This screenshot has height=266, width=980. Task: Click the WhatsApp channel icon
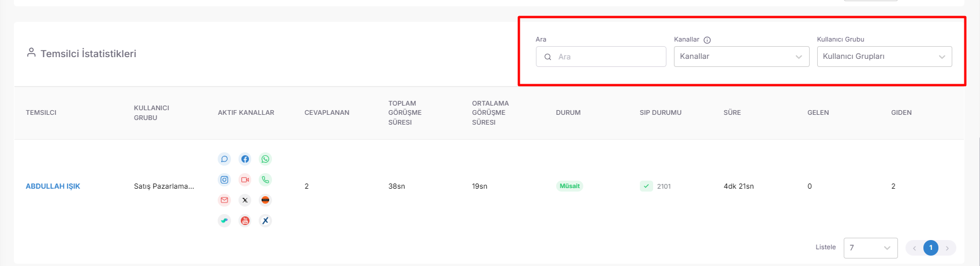265,159
